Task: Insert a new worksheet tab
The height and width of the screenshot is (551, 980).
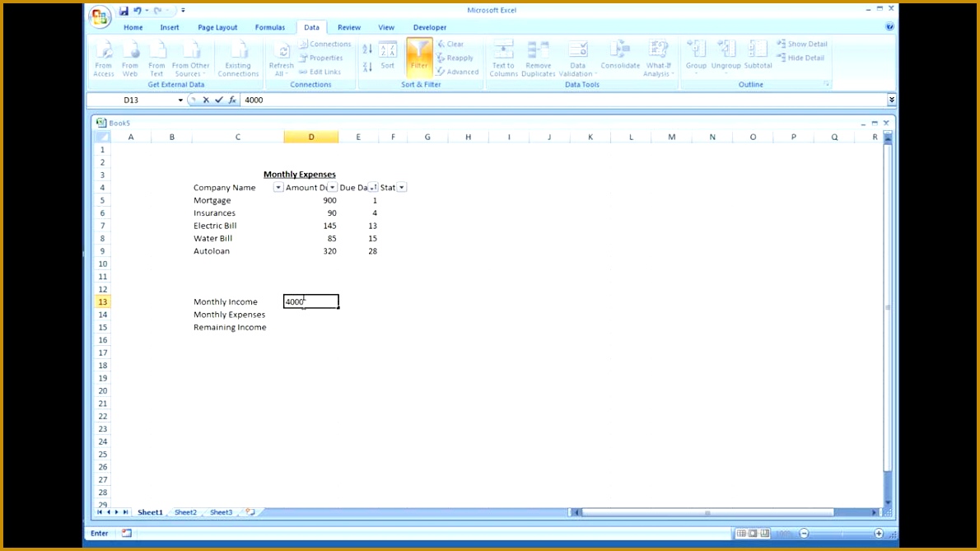Action: pyautogui.click(x=250, y=511)
